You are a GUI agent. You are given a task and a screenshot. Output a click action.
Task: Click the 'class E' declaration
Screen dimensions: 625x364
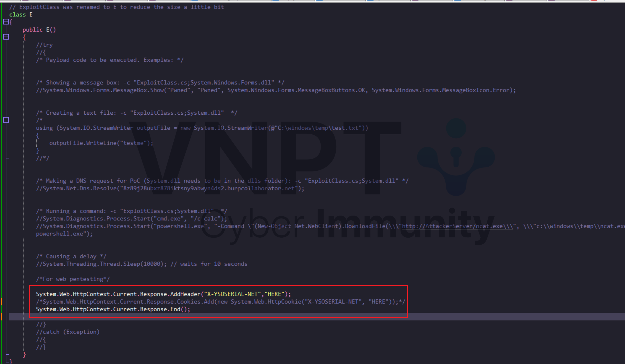(x=21, y=15)
